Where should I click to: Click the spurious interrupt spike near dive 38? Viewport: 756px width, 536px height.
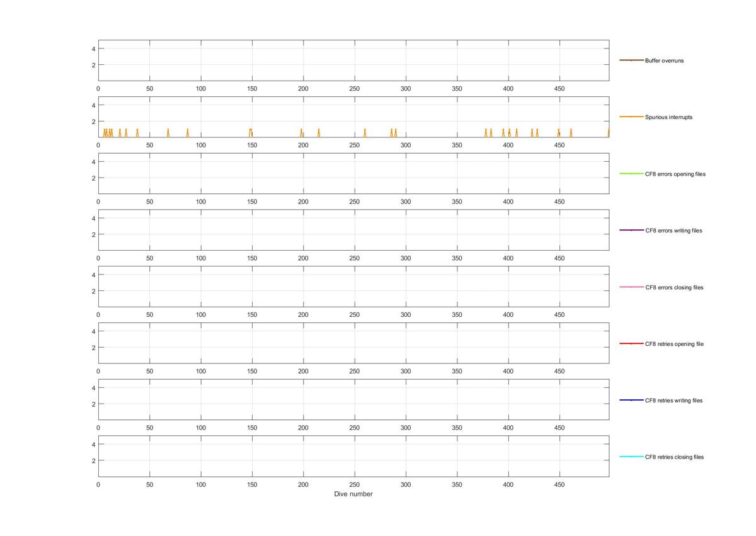(137, 133)
